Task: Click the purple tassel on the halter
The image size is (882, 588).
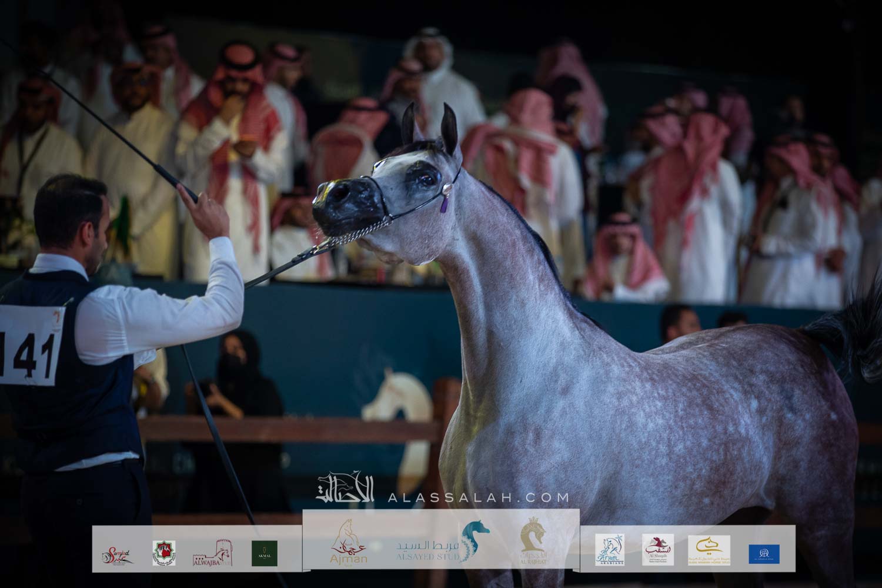Action: point(446,204)
